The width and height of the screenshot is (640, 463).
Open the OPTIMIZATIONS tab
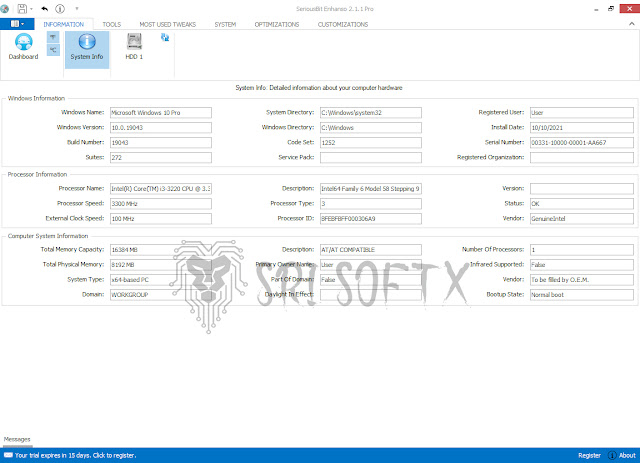(x=277, y=24)
